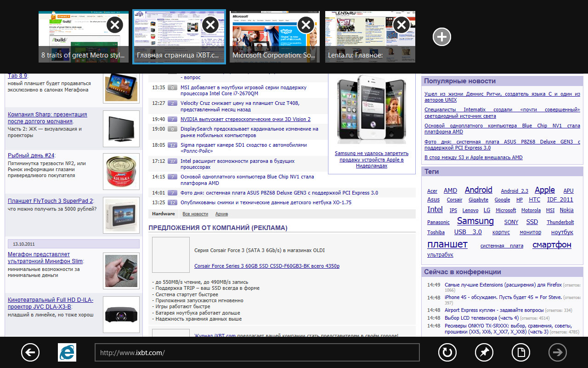
Task: Select the Hardware news tab
Action: (x=164, y=214)
